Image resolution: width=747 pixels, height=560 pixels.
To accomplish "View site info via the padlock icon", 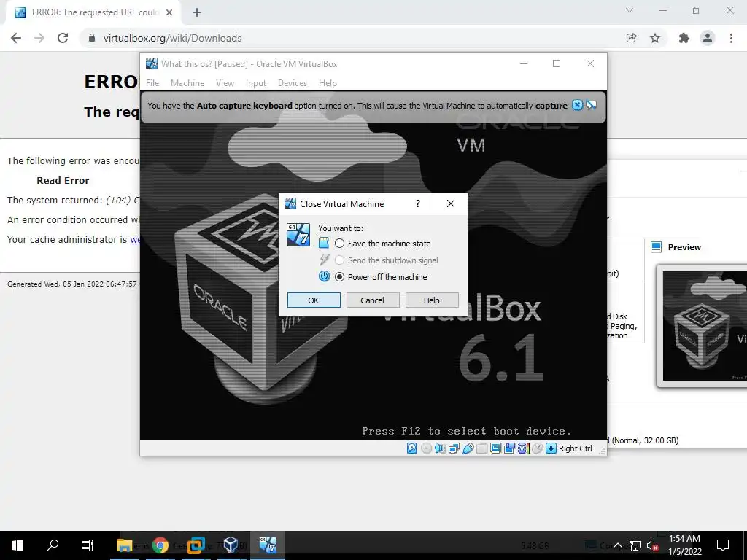I will 92,38.
